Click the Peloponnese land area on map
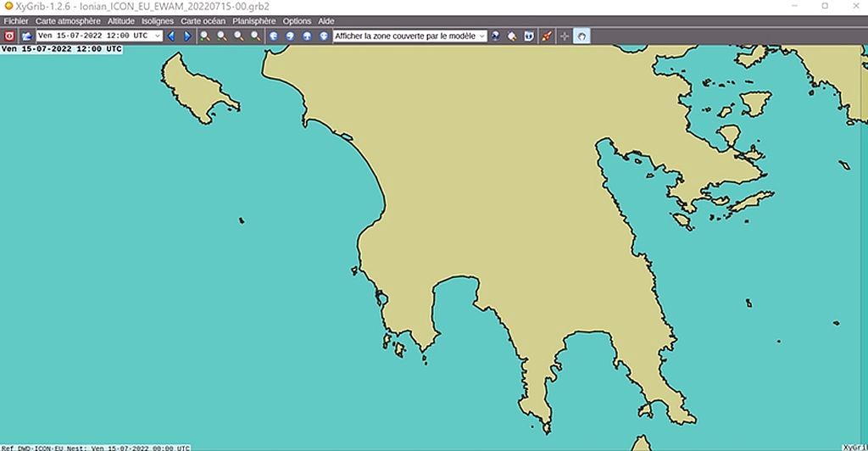Screen dimensions: 868x451 pyautogui.click(x=509, y=212)
